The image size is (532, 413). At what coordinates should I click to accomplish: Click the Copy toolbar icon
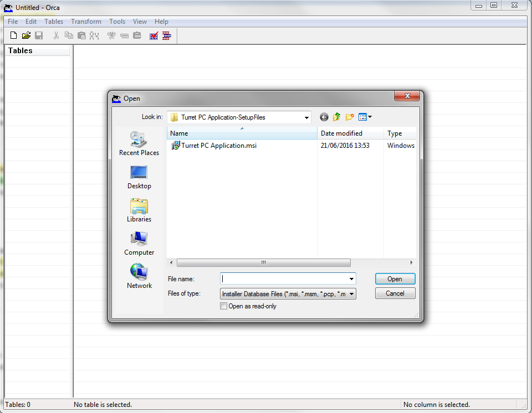point(69,35)
